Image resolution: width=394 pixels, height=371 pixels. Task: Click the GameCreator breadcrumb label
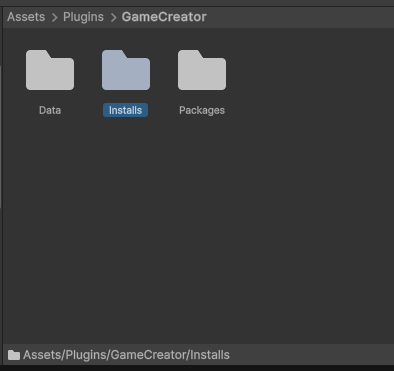click(x=164, y=17)
